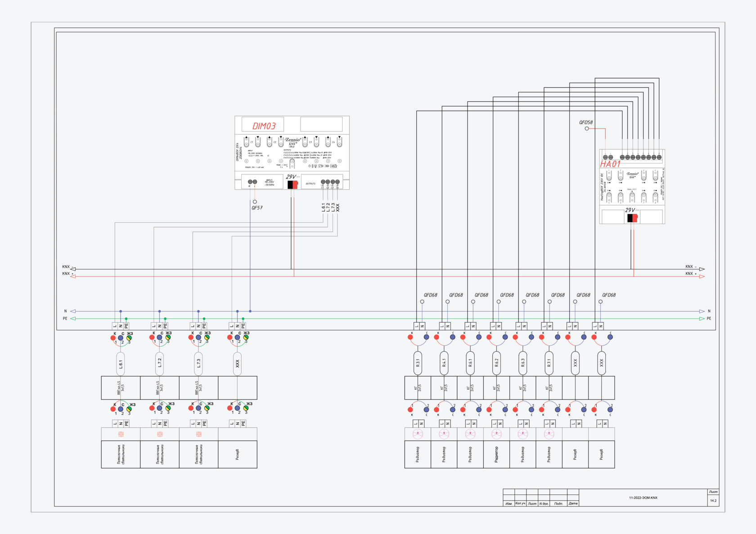
Task: Click the Подп. cell in title block
Action: [x=558, y=503]
